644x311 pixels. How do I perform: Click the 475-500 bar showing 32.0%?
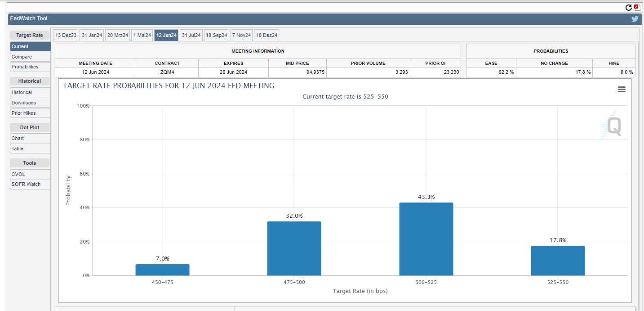(294, 248)
